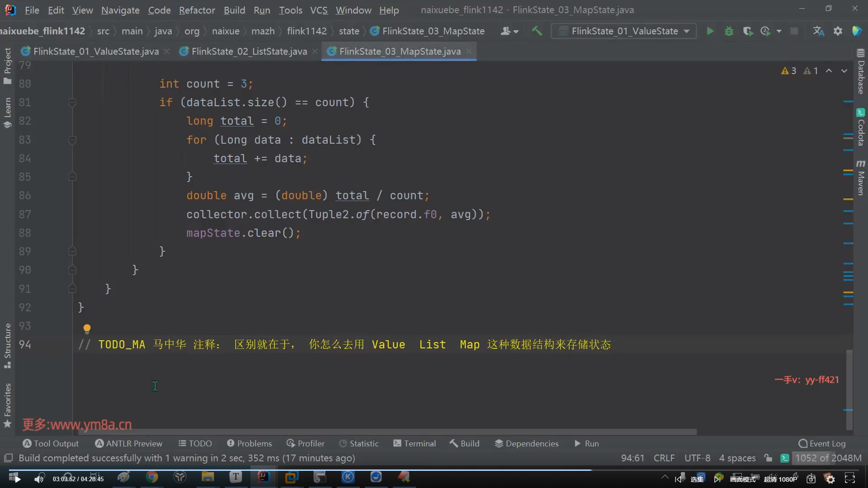Toggle fold marker at line 83

point(72,140)
